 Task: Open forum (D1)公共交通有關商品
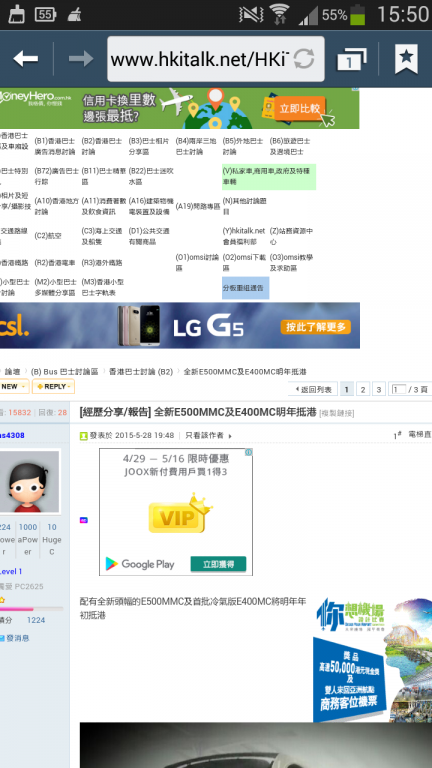pyautogui.click(x=149, y=236)
